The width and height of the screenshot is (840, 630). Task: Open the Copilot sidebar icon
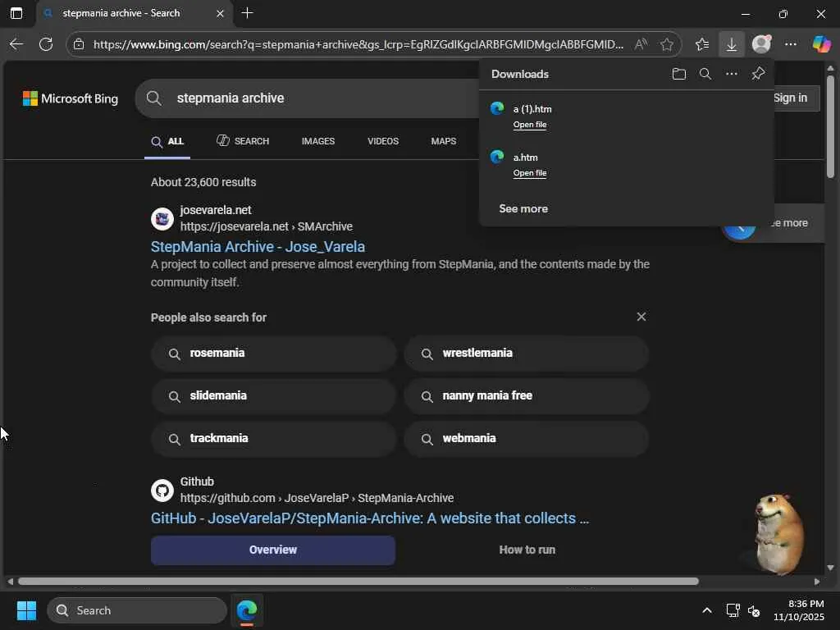click(820, 44)
